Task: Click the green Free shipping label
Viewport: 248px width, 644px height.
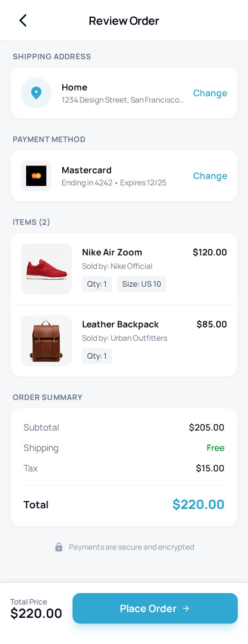Action: (215, 448)
